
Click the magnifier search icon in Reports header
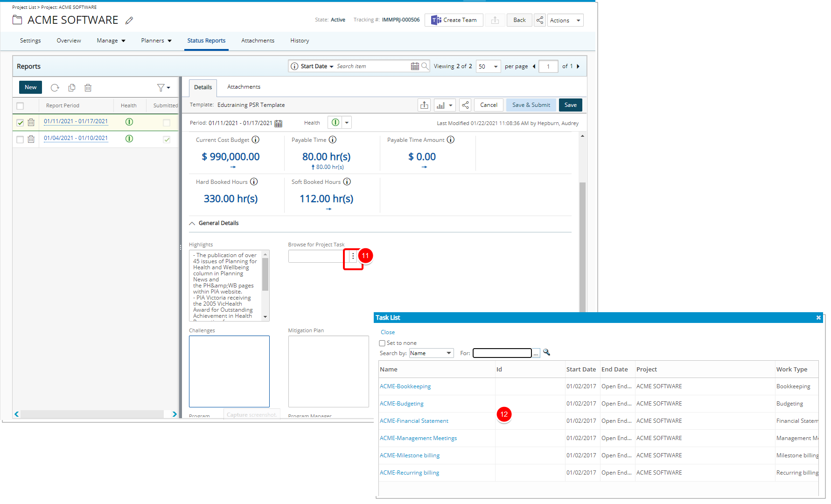click(425, 66)
